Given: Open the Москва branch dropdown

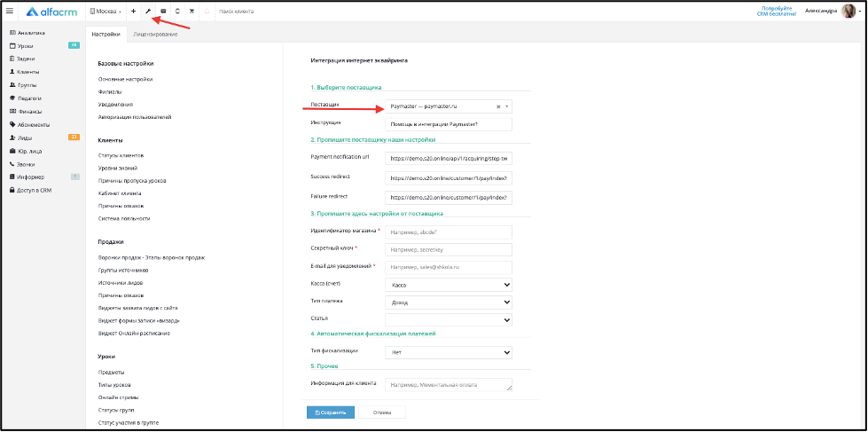Looking at the screenshot, I should 106,12.
